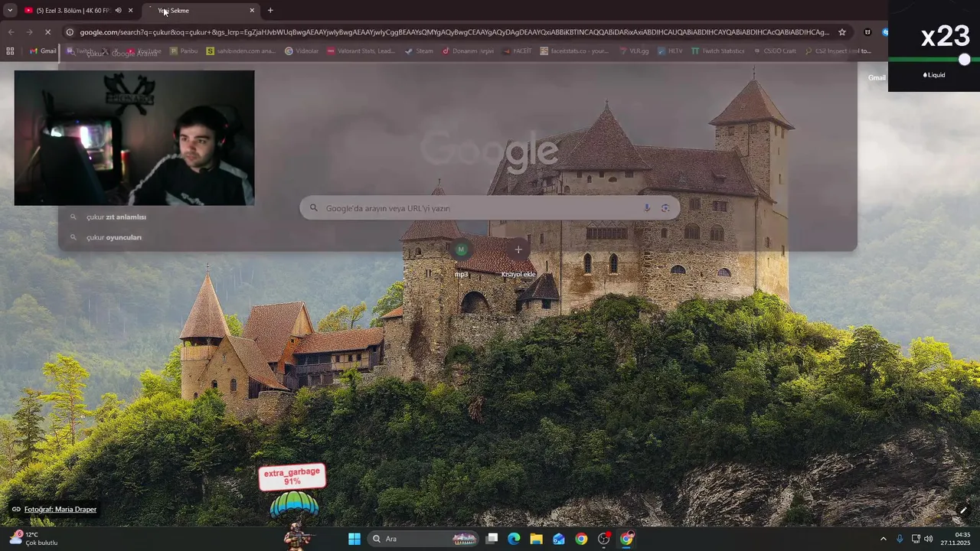Viewport: 980px width, 551px height.
Task: Open a new tab with plus button
Action: coord(270,11)
